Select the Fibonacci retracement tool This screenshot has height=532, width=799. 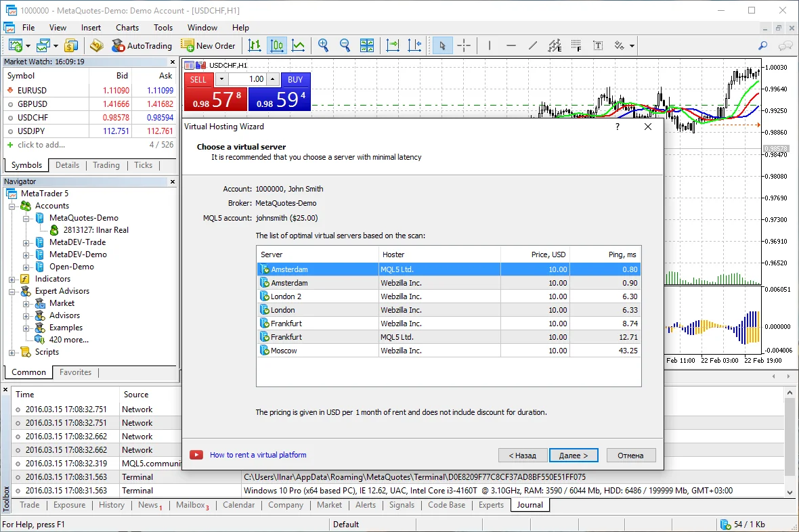click(576, 45)
